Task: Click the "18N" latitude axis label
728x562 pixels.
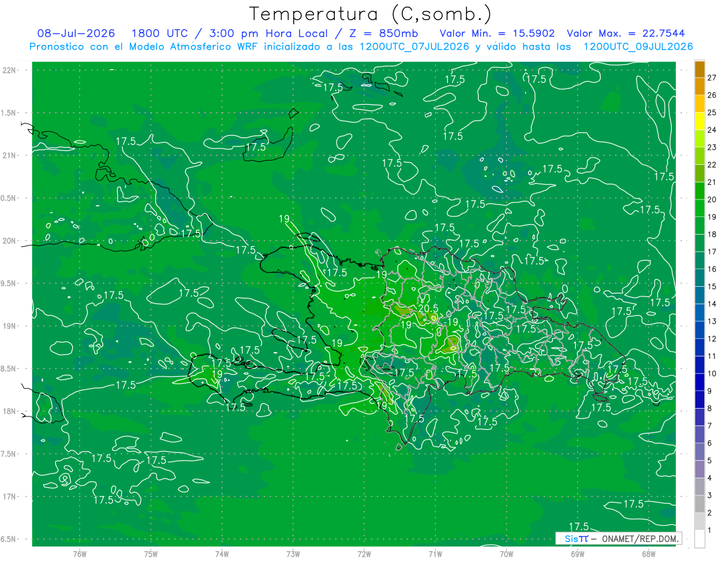Action: 8,411
